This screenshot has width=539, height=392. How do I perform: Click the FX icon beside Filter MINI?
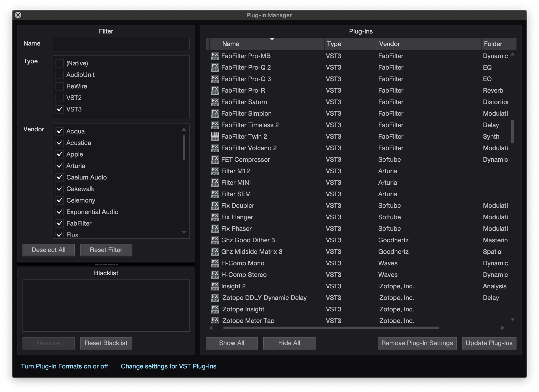point(215,183)
